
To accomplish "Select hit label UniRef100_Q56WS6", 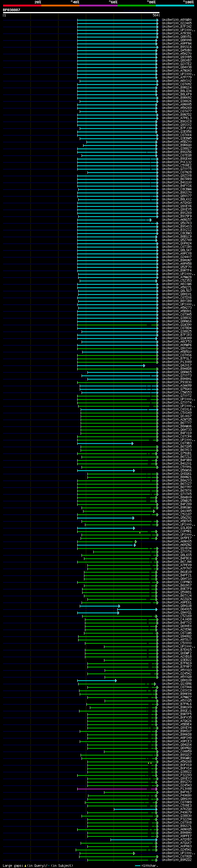I will pyautogui.click(x=176, y=470).
